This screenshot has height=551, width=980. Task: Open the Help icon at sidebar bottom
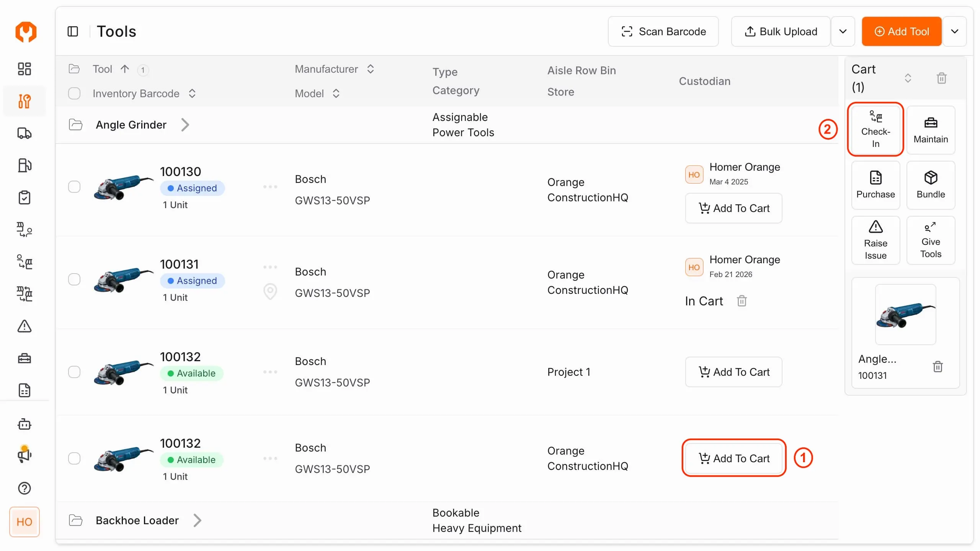[24, 488]
